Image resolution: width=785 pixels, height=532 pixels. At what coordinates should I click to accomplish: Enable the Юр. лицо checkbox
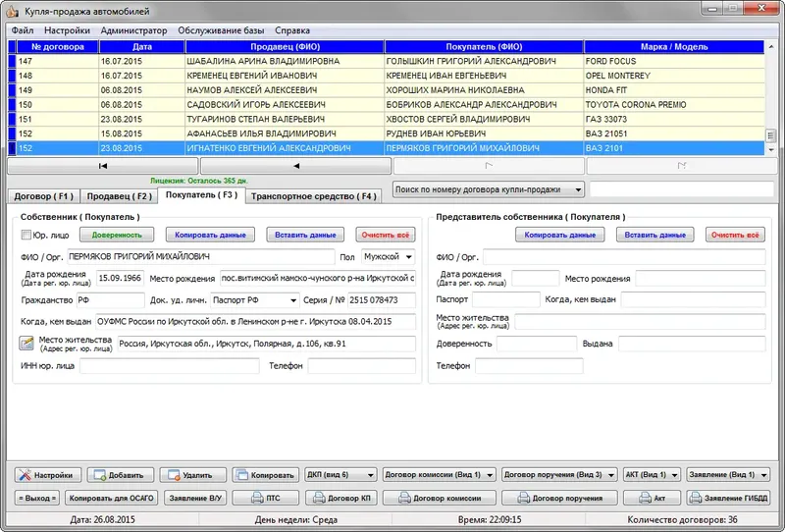26,235
